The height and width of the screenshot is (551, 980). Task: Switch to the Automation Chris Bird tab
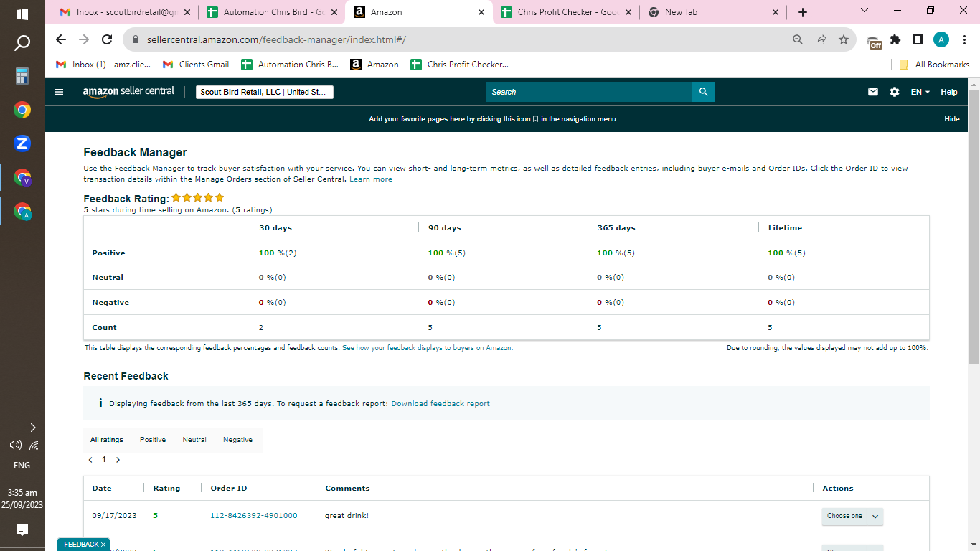(x=272, y=12)
